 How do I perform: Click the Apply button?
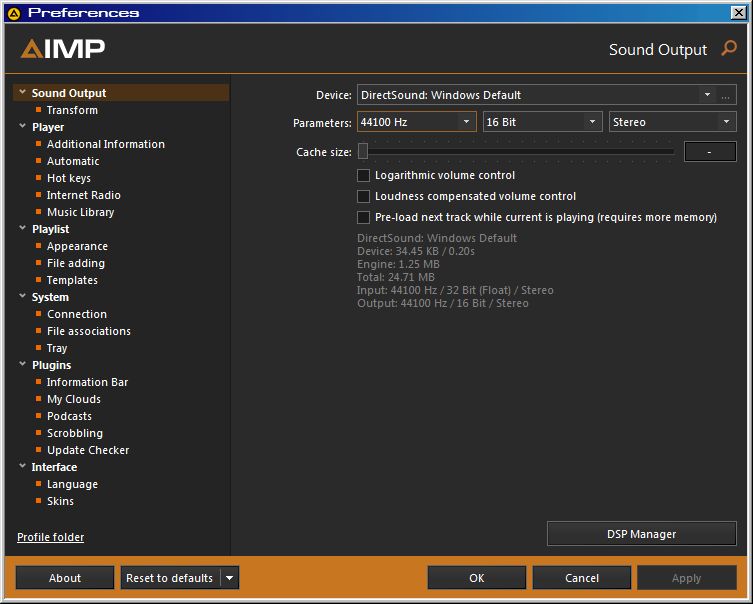[x=687, y=578]
